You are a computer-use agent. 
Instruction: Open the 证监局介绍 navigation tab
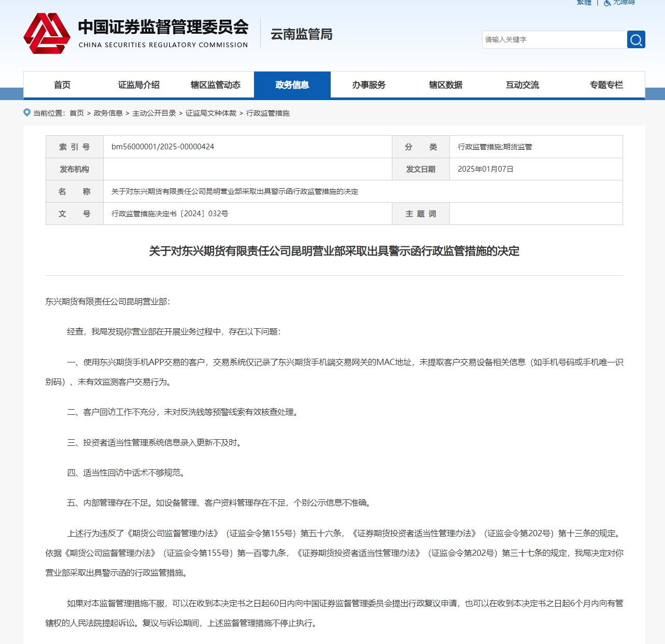pyautogui.click(x=139, y=85)
